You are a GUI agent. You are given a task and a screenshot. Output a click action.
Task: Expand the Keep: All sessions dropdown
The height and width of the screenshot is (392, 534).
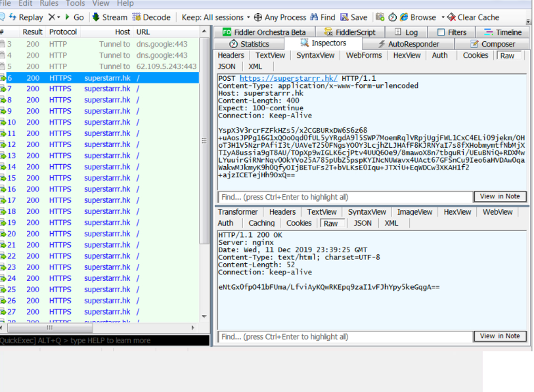pos(215,17)
